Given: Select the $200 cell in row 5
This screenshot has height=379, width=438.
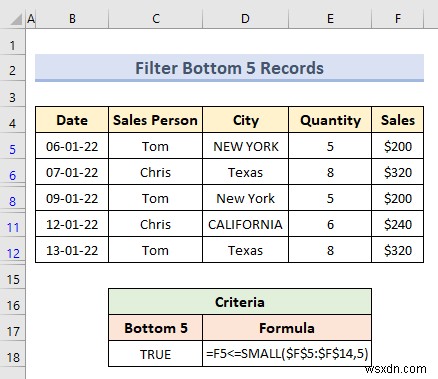Looking at the screenshot, I should click(x=398, y=146).
